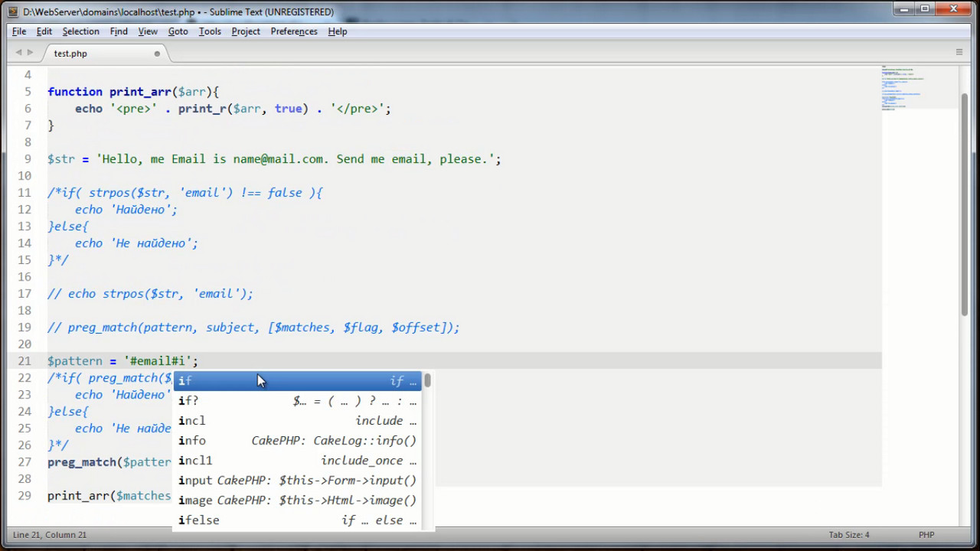Open the Tab Size: 4 selector
The image size is (980, 551).
849,535
